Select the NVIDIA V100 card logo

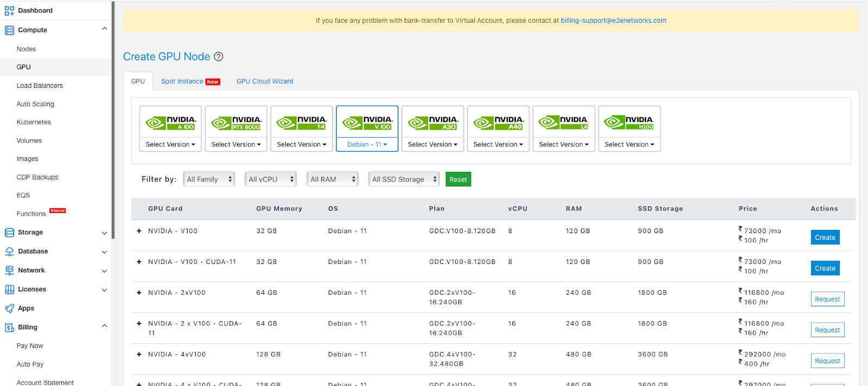367,123
